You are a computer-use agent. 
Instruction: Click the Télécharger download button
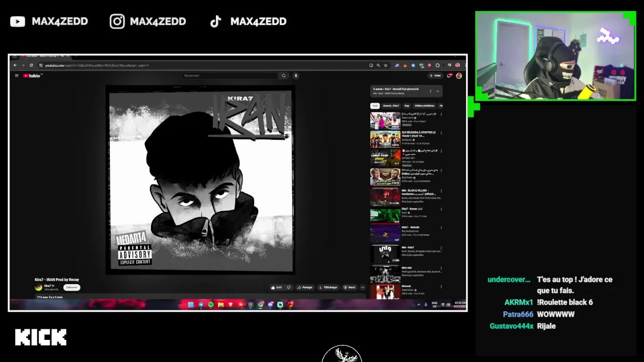(x=328, y=288)
